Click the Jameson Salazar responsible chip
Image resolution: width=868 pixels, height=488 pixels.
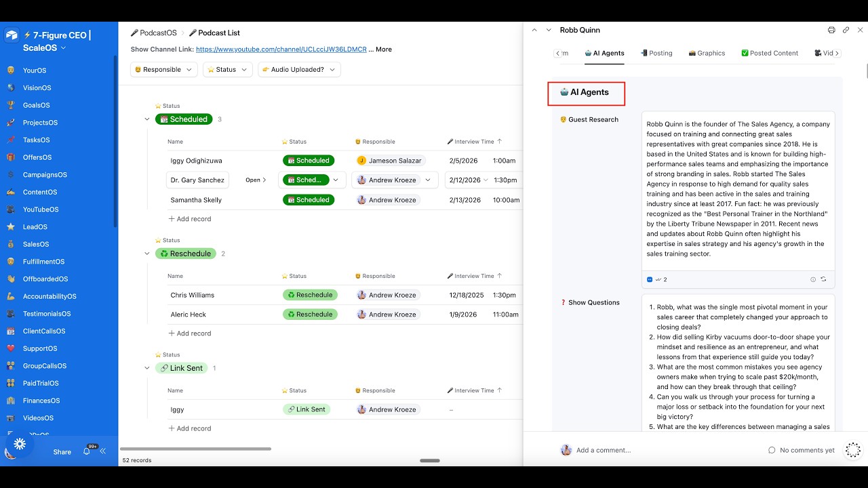(390, 161)
